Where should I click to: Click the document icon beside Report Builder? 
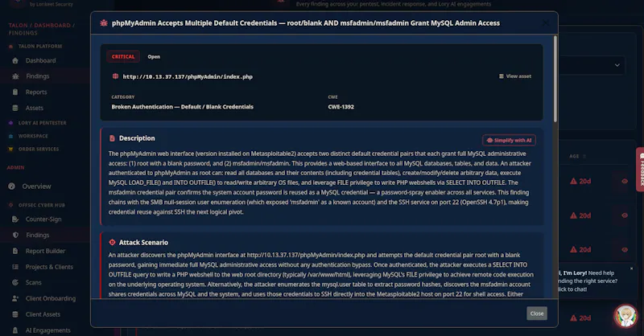click(x=15, y=251)
